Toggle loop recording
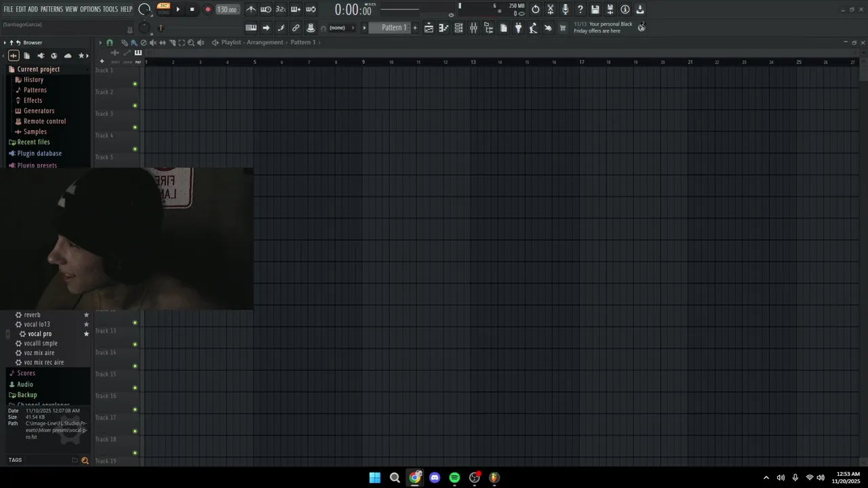The width and height of the screenshot is (868, 488). 311,9
